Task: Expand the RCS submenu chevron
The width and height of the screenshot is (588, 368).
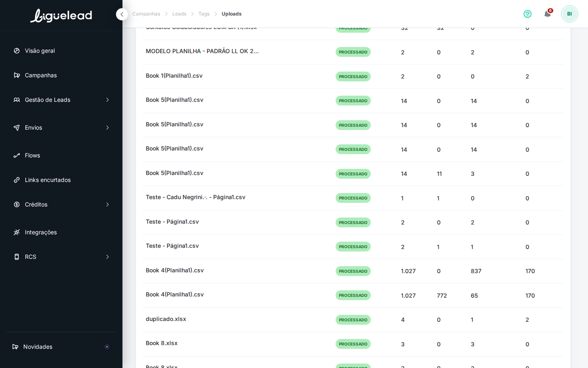Action: click(x=107, y=257)
